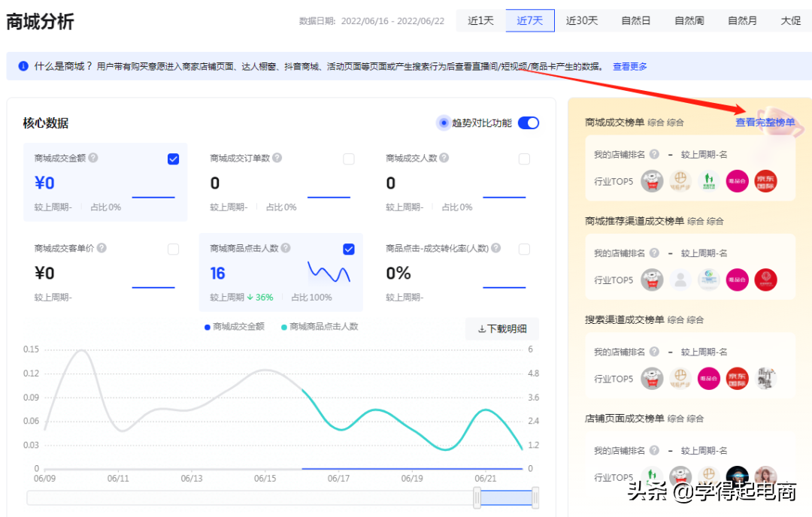Uncheck the 商城成交金额 metric checkbox
This screenshot has height=517, width=812.
tap(173, 159)
